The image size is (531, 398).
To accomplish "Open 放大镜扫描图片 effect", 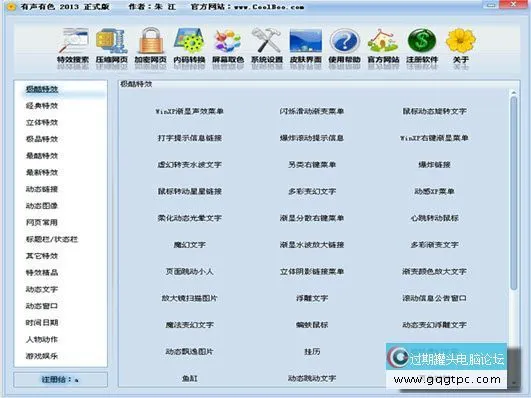I will (189, 298).
